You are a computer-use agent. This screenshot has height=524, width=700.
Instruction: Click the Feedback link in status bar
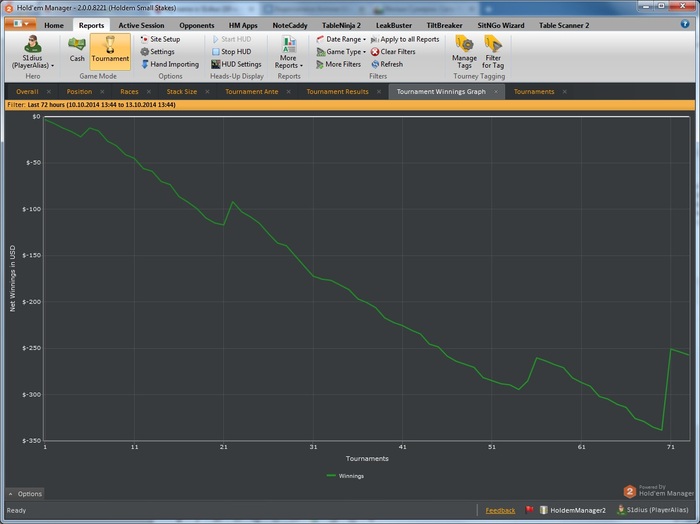pyautogui.click(x=500, y=510)
